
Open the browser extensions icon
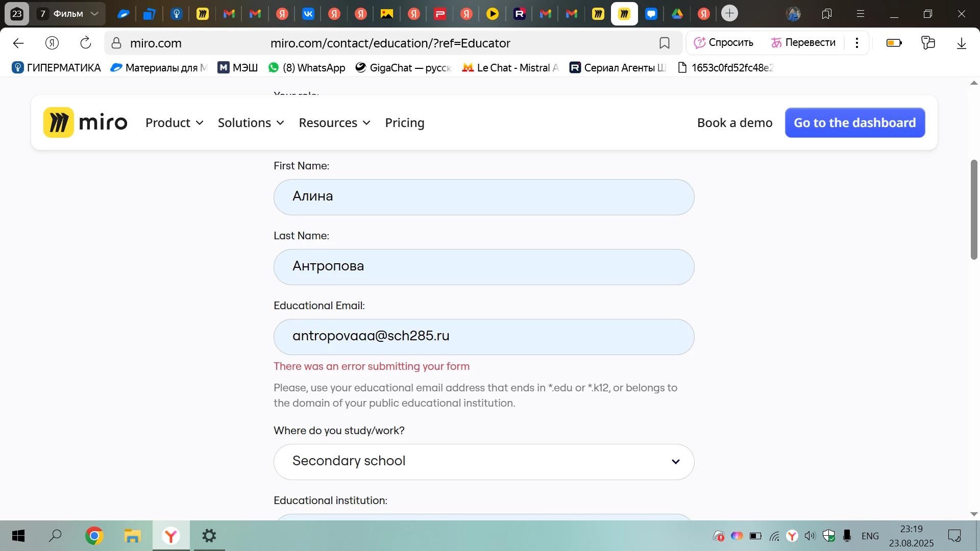(x=928, y=43)
